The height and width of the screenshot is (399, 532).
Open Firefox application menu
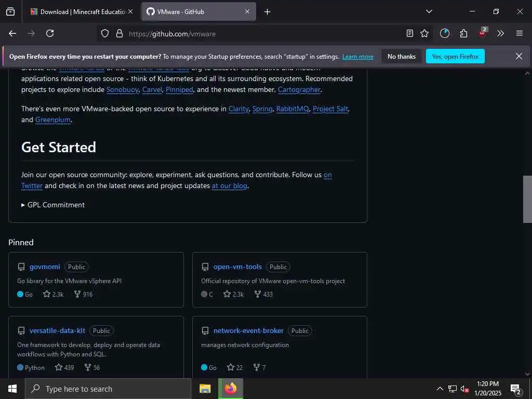(x=520, y=34)
